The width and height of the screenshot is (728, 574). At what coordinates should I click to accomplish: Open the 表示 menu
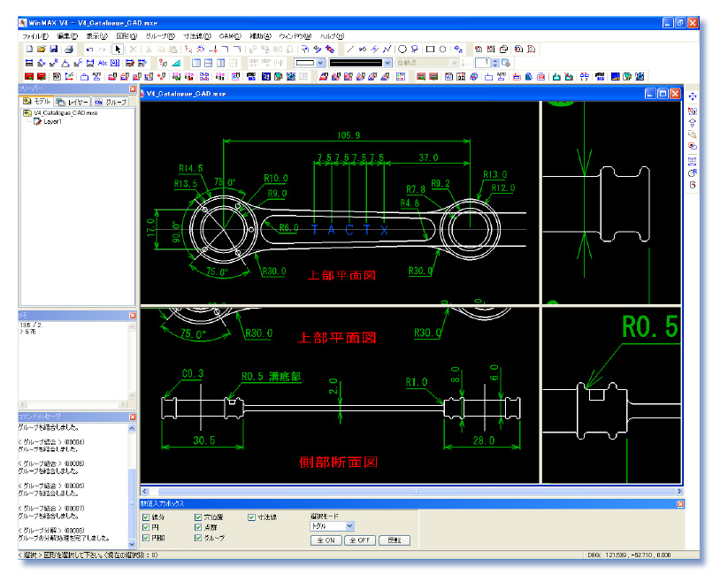pyautogui.click(x=96, y=35)
